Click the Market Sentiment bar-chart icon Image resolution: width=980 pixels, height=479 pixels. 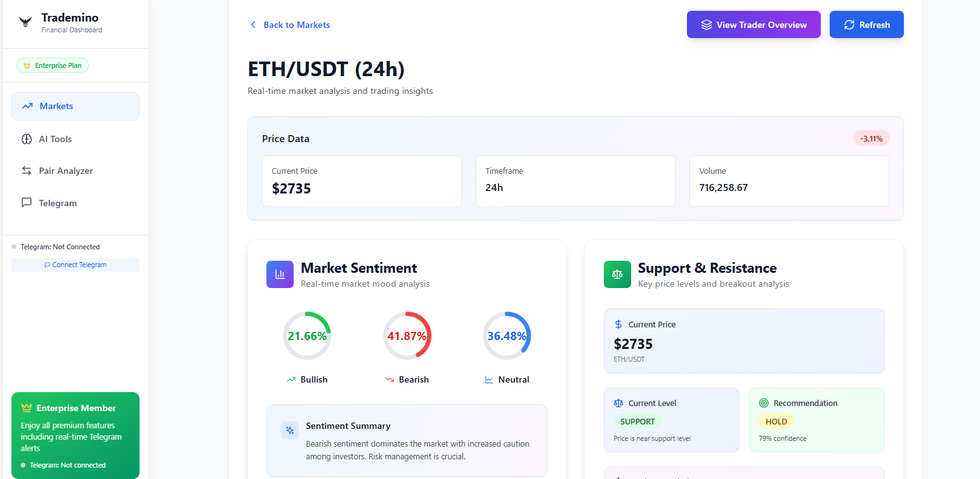point(280,274)
